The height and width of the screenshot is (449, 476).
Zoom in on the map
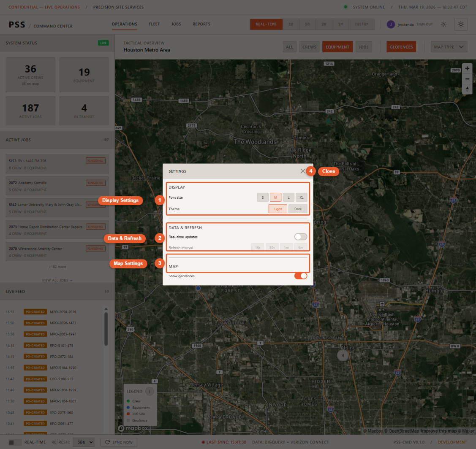coord(467,68)
